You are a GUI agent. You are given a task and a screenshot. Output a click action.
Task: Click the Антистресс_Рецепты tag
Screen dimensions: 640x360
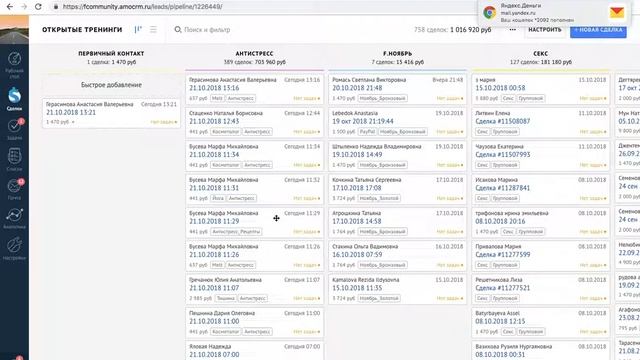click(236, 232)
